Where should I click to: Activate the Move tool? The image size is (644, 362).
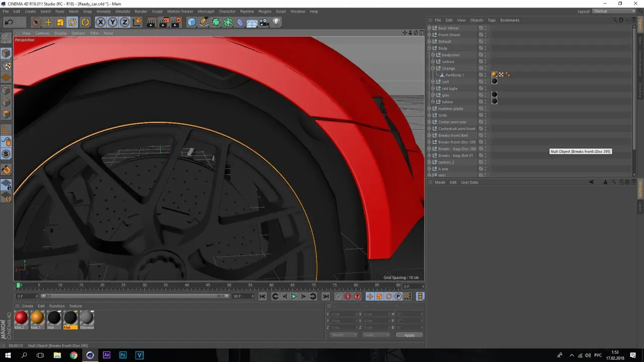point(48,22)
